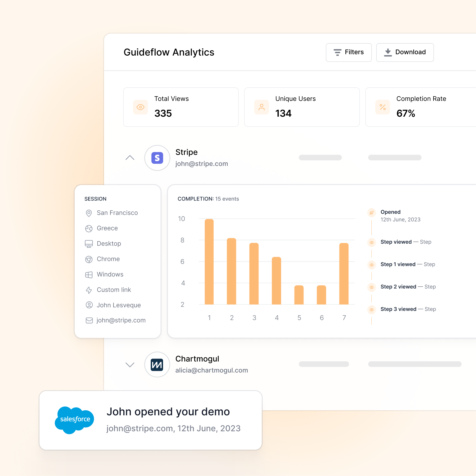Image resolution: width=476 pixels, height=476 pixels.
Task: Open the John opened your demo notification
Action: pos(150,420)
